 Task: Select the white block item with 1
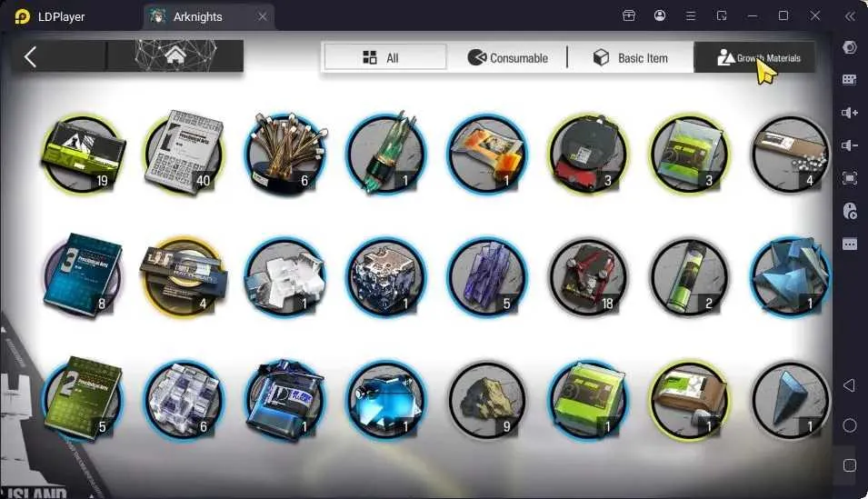tap(285, 276)
